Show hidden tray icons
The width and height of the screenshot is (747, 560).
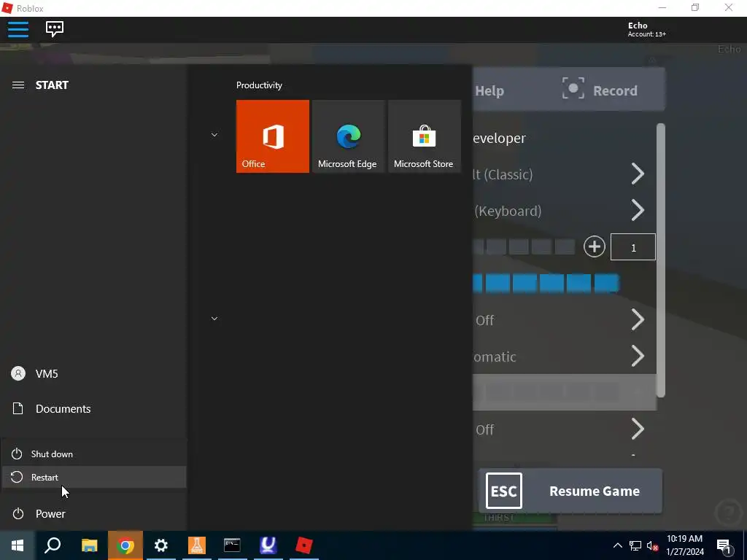coord(617,545)
